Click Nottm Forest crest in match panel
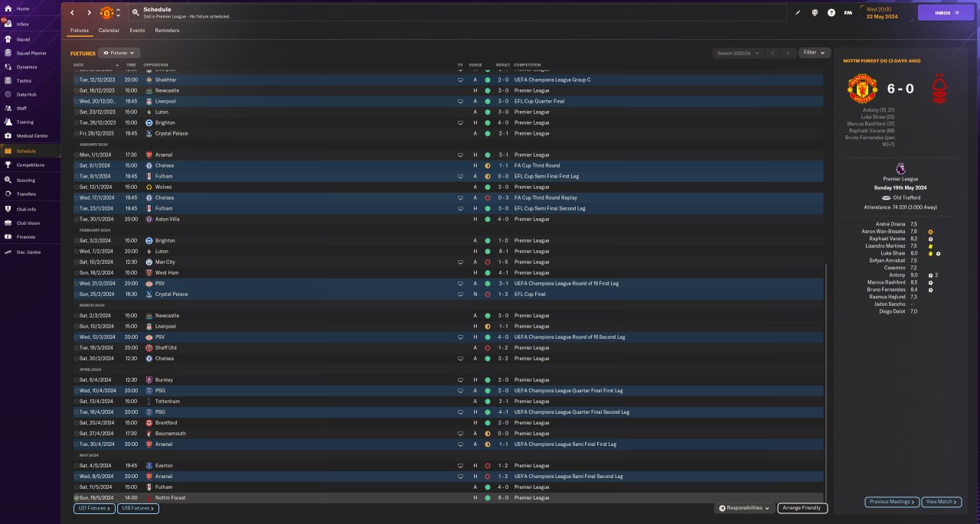Viewport: 980px width, 524px height. (938, 88)
